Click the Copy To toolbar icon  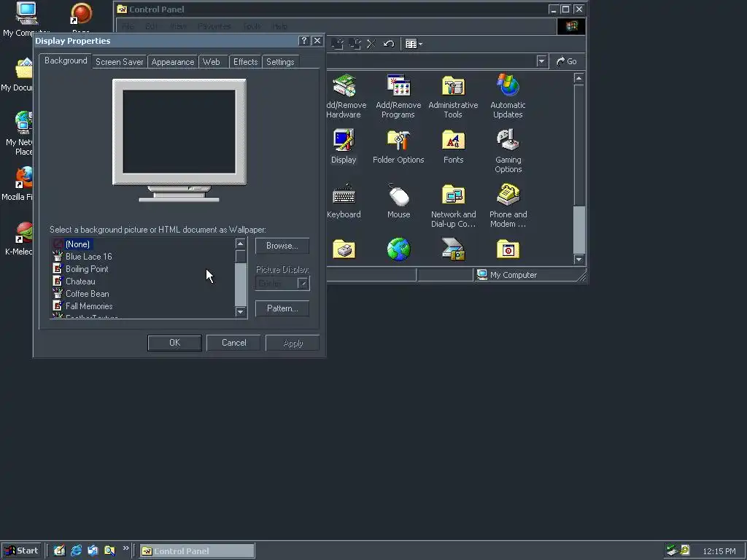tap(355, 44)
